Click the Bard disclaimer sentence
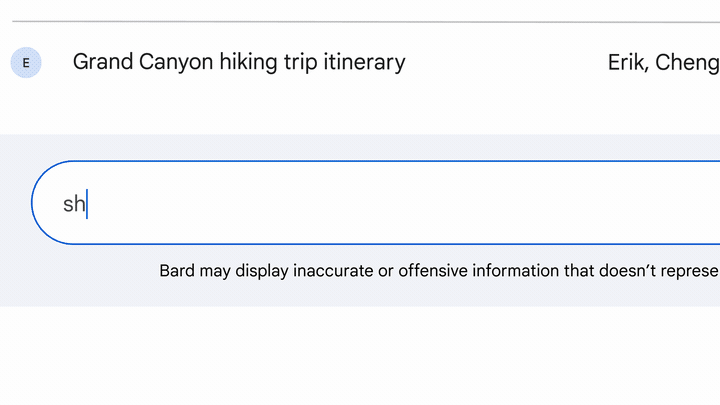This screenshot has height=405, width=720. (x=439, y=271)
